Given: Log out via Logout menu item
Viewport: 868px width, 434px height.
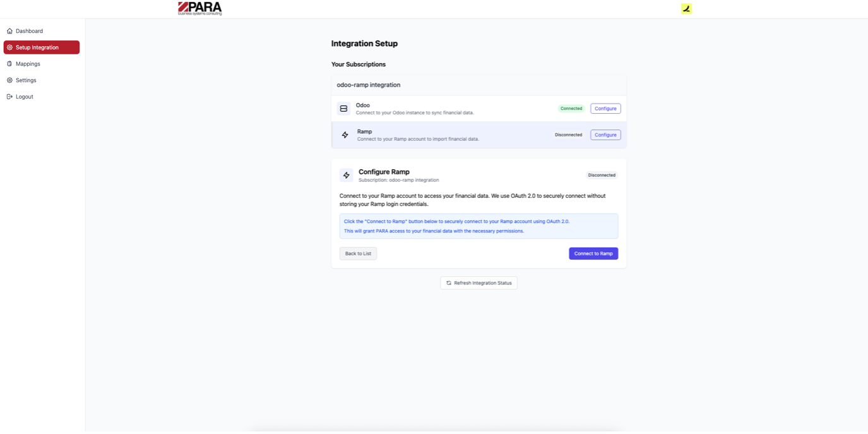Looking at the screenshot, I should (x=42, y=97).
